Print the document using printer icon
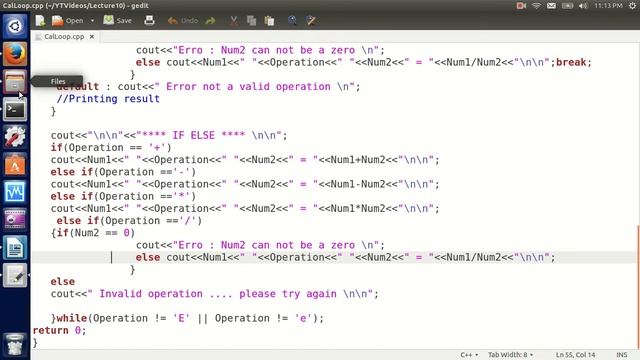 point(149,20)
